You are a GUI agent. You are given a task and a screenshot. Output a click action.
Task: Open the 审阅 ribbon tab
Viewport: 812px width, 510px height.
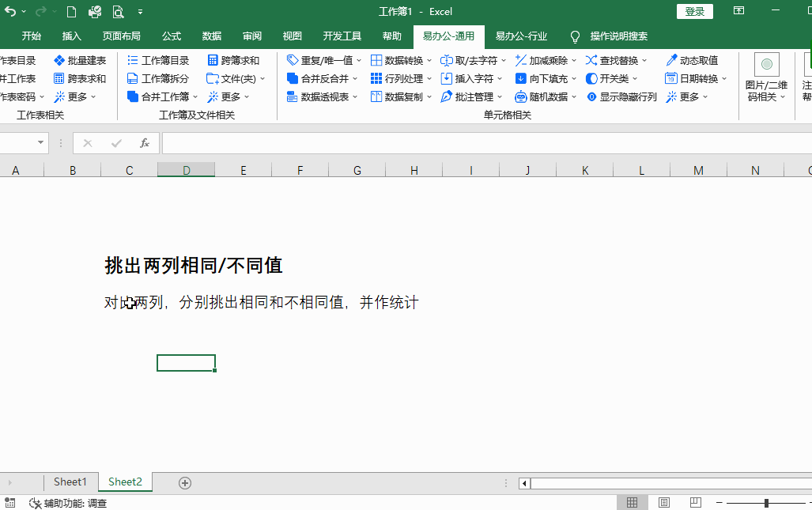coord(252,36)
